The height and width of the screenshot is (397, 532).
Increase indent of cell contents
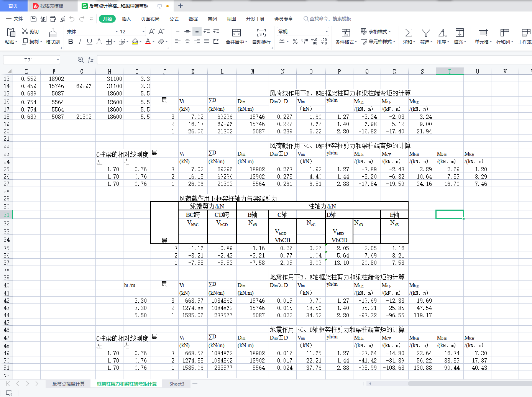(216, 31)
